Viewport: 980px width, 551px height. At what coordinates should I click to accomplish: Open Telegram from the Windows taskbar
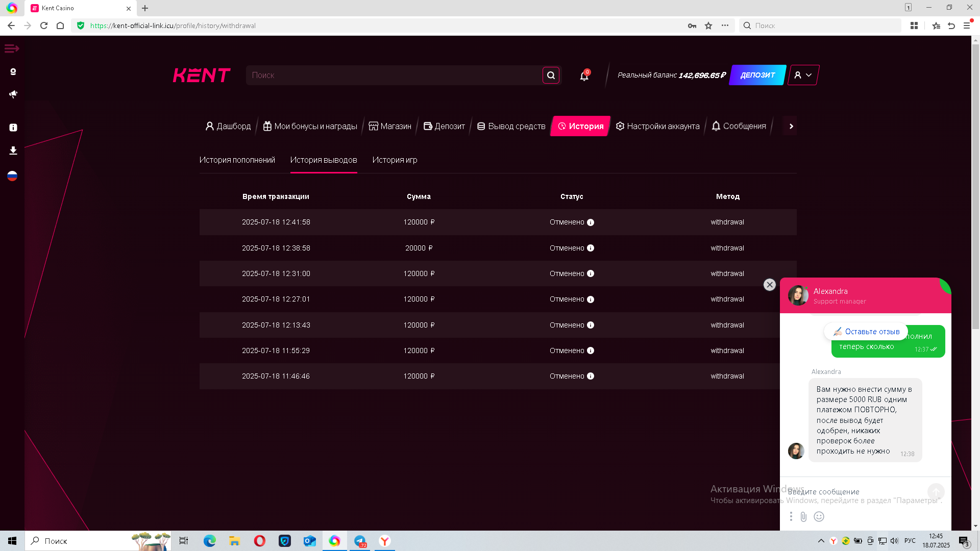(360, 541)
